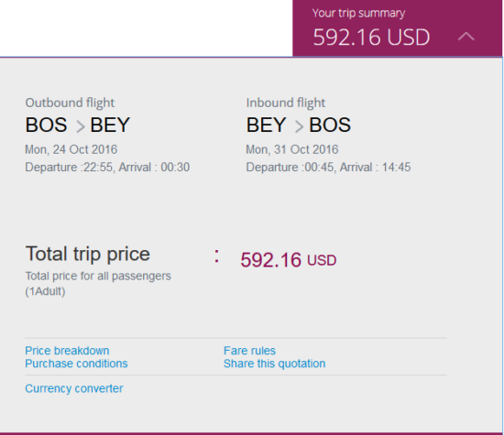
Task: Click the magenta 592.16 USD total price
Action: 289,260
